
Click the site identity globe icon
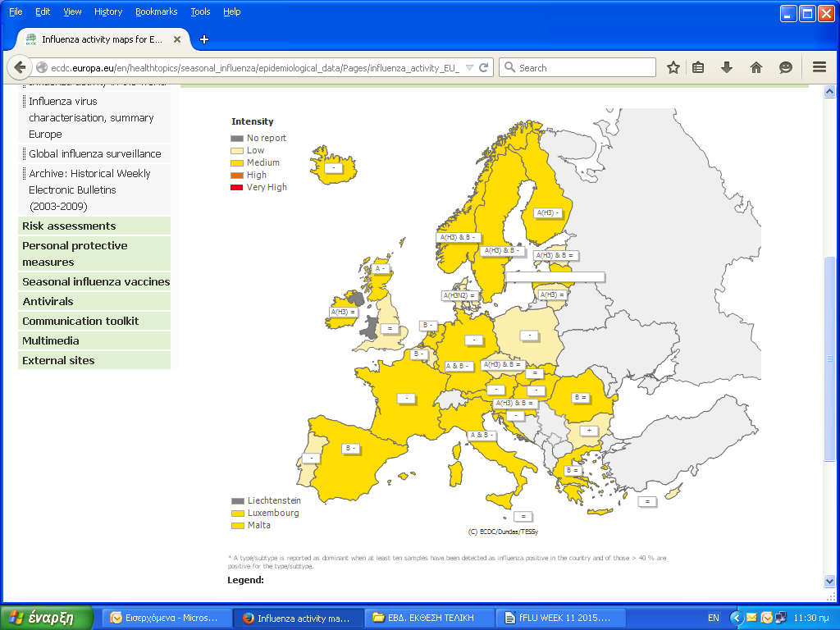coord(42,67)
